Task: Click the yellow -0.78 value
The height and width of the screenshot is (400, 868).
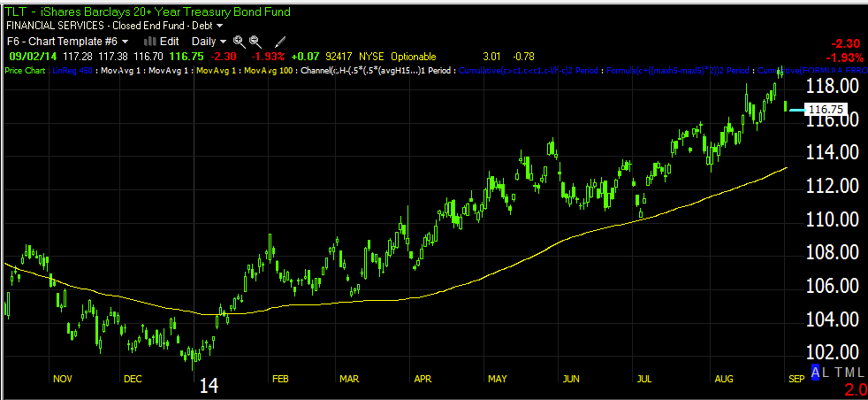Action: point(522,57)
